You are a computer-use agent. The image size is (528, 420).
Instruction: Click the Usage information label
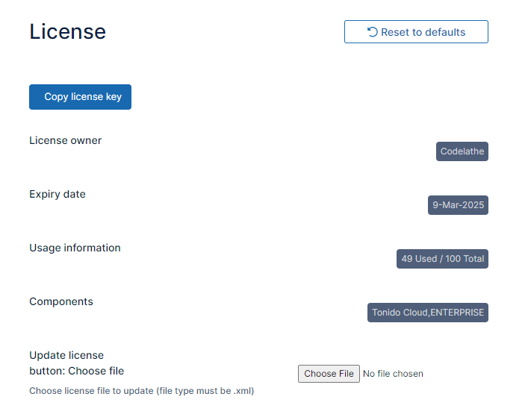click(x=75, y=248)
